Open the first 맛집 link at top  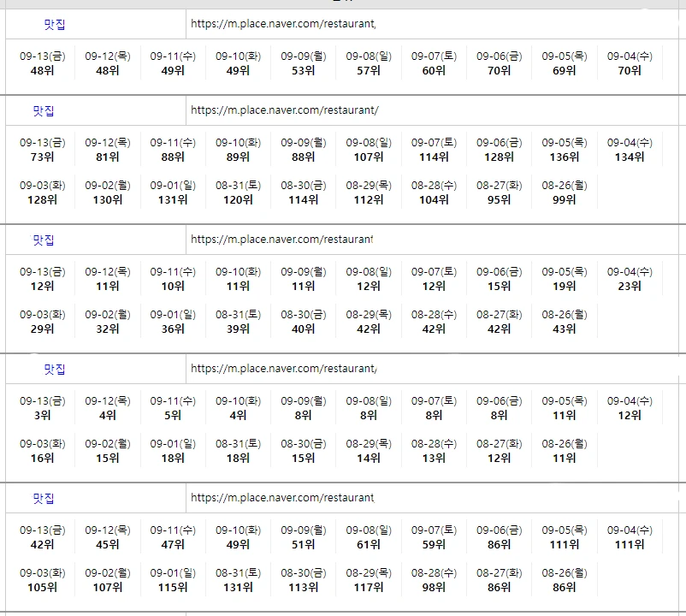(55, 25)
